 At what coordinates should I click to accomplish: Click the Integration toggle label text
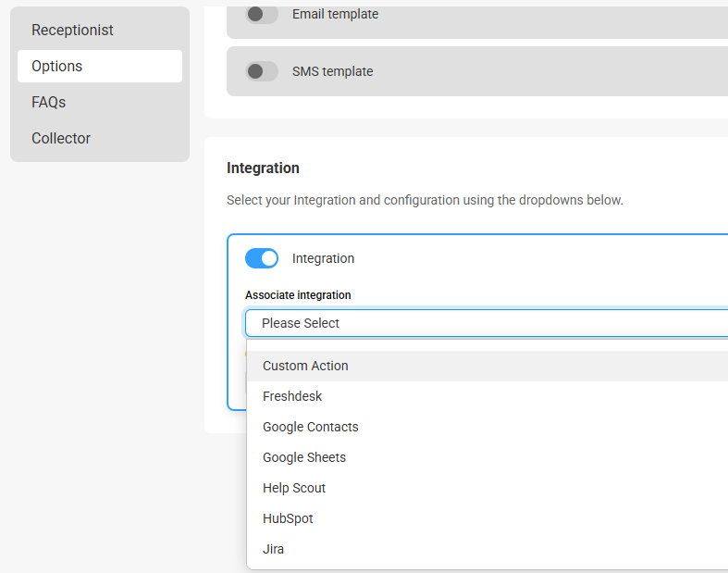tap(323, 258)
